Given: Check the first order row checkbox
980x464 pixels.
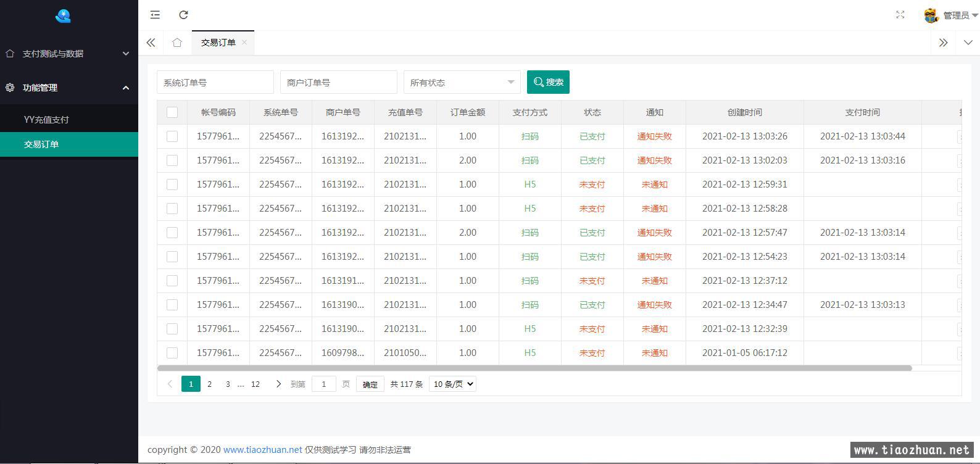Looking at the screenshot, I should [172, 136].
